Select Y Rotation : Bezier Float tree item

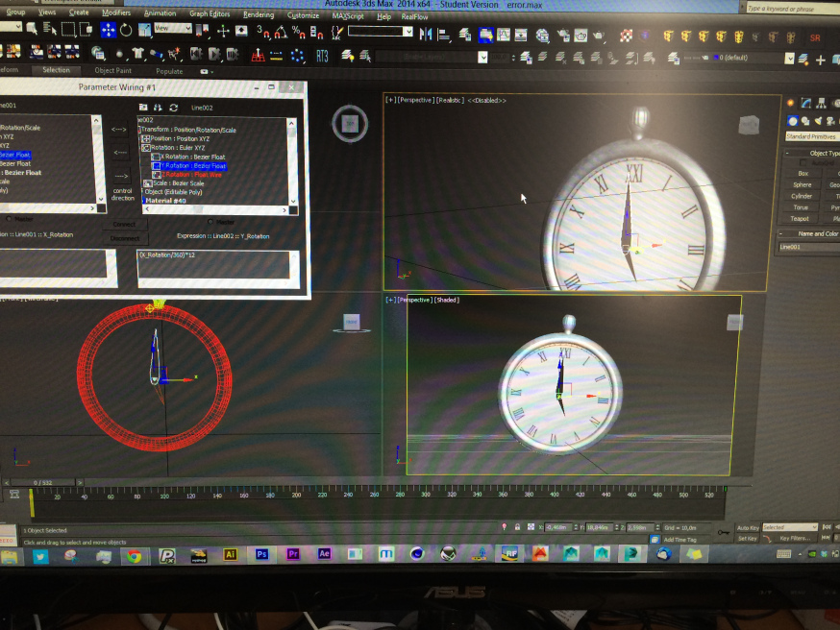193,165
